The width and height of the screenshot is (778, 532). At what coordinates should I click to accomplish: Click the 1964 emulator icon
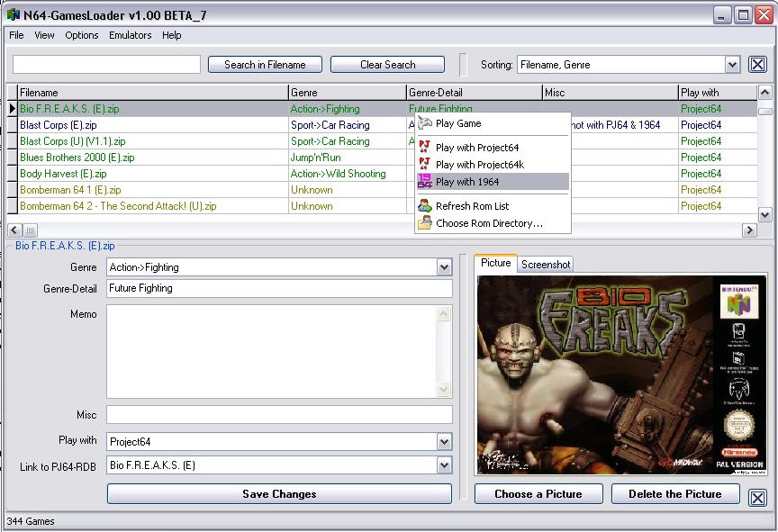pyautogui.click(x=425, y=182)
